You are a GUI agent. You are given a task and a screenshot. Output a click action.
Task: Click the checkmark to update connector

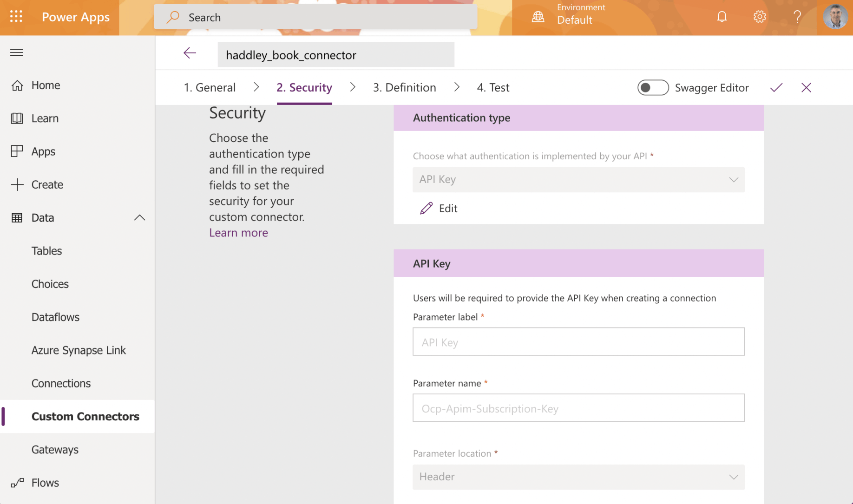click(776, 88)
